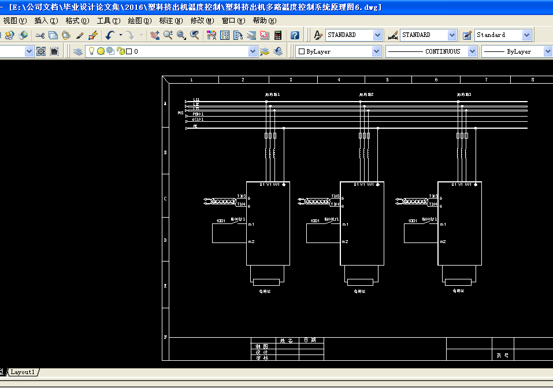
Task: Toggle layer 0 on/off lightbulb
Action: coord(91,51)
